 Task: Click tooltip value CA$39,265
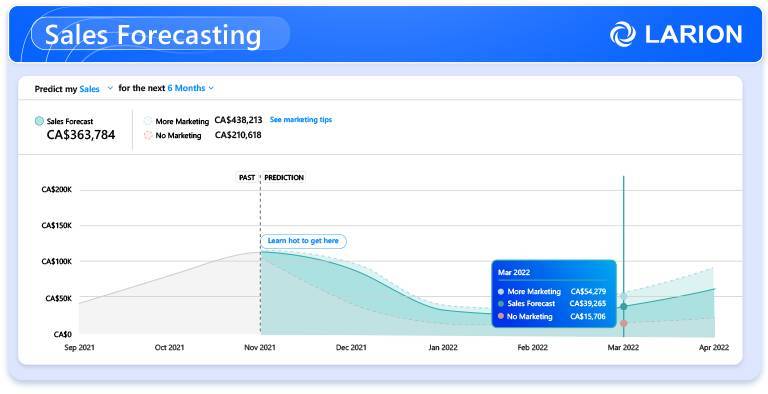point(588,303)
